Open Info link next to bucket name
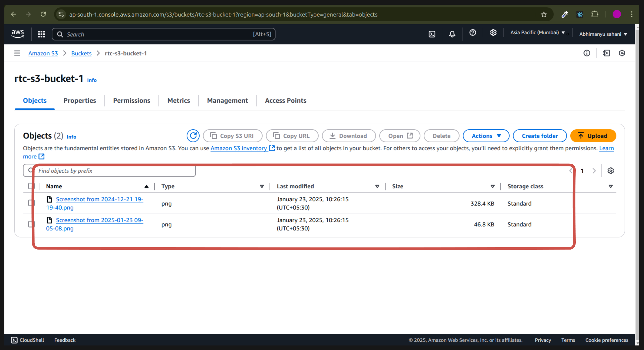644x350 pixels. pos(92,80)
